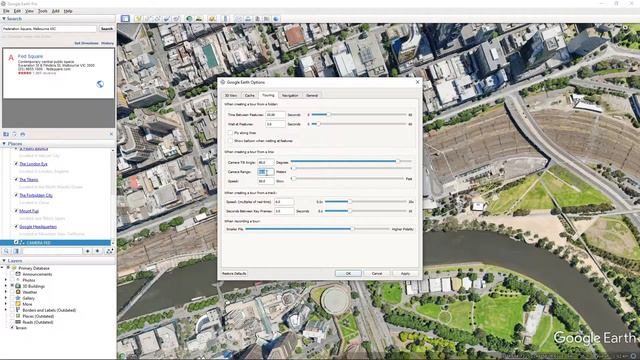Uncheck the Google Headquarters placemark
Viewport: 640px width, 360px height.
[16, 227]
